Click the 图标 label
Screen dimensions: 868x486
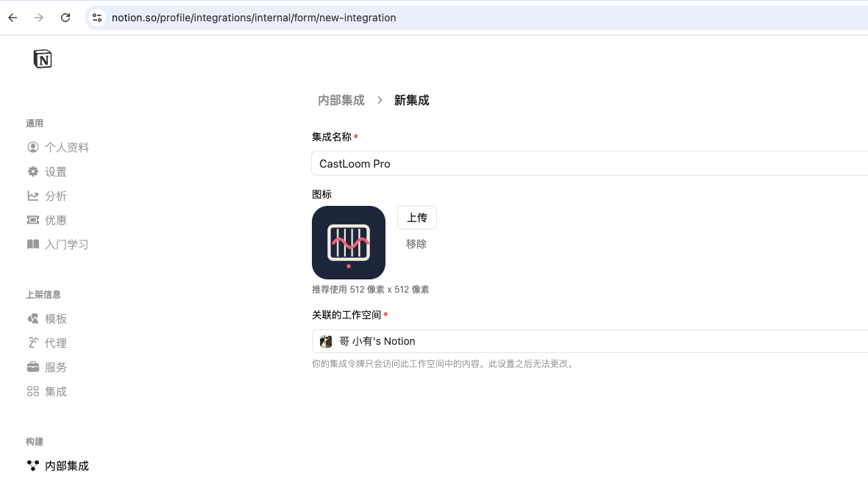click(x=321, y=194)
